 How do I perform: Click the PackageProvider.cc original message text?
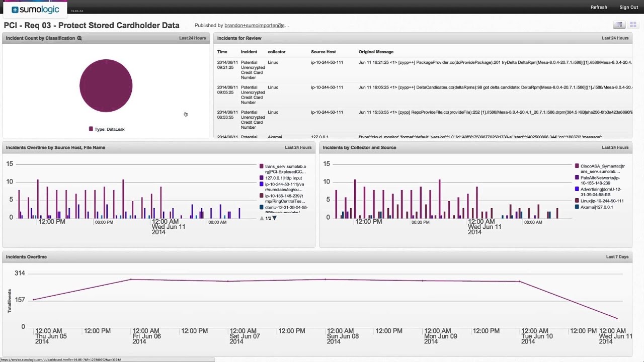click(x=495, y=63)
